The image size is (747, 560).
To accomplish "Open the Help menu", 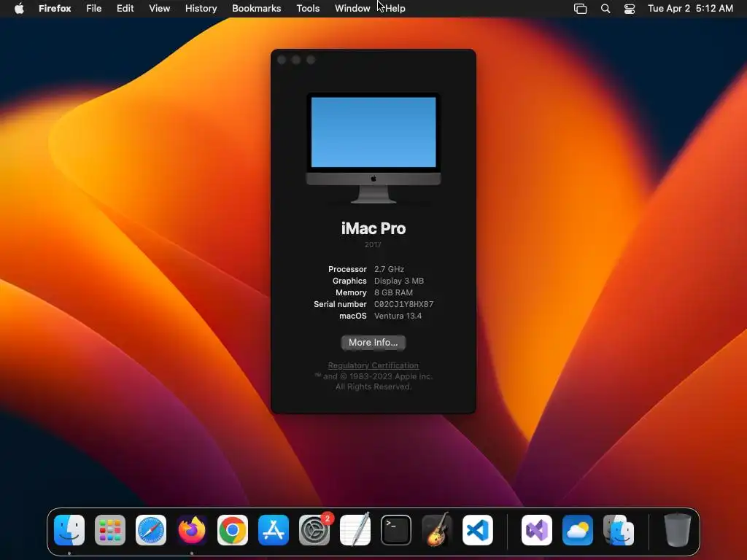I will pos(395,9).
